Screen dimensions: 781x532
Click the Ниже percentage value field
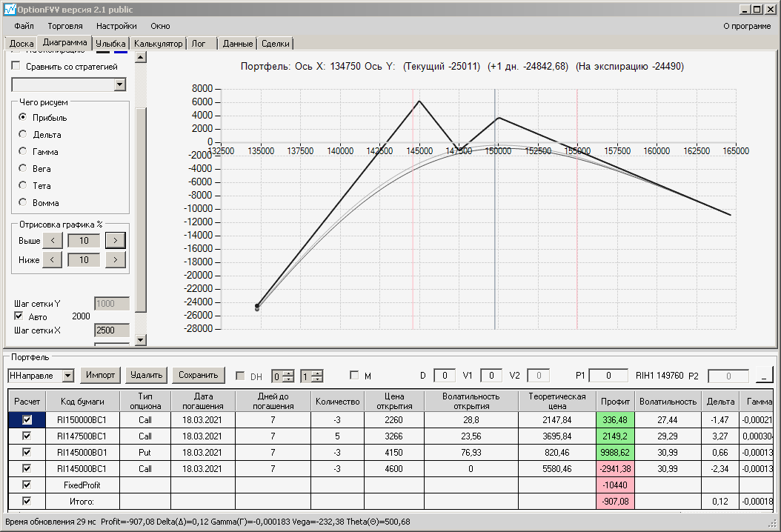click(x=84, y=259)
